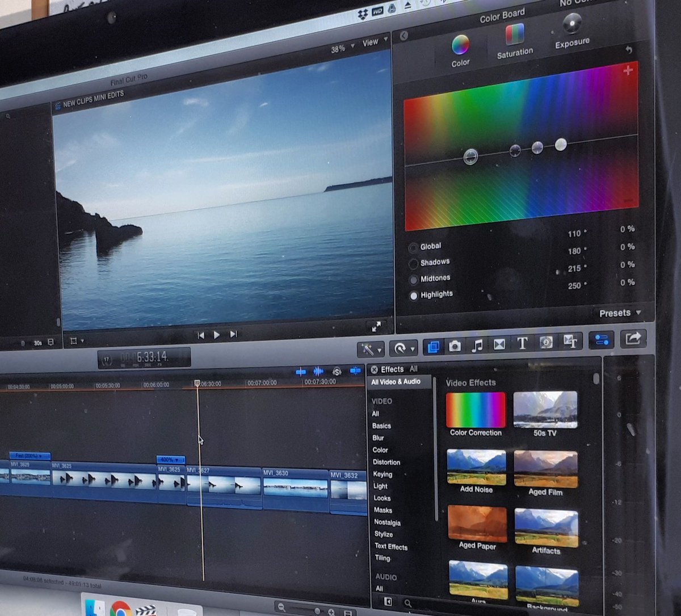681x616 pixels.
Task: Open the Presets dropdown
Action: [620, 313]
